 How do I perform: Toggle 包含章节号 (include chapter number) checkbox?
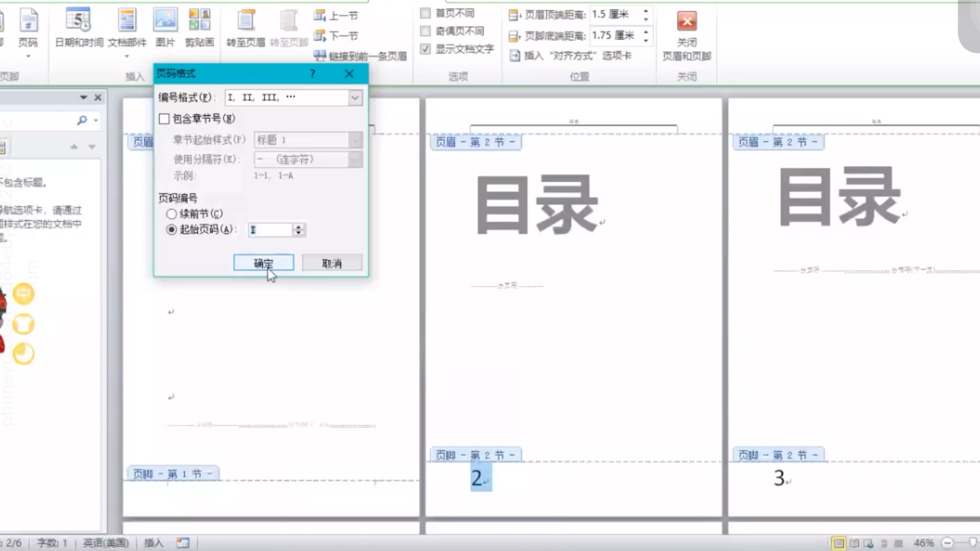[163, 118]
